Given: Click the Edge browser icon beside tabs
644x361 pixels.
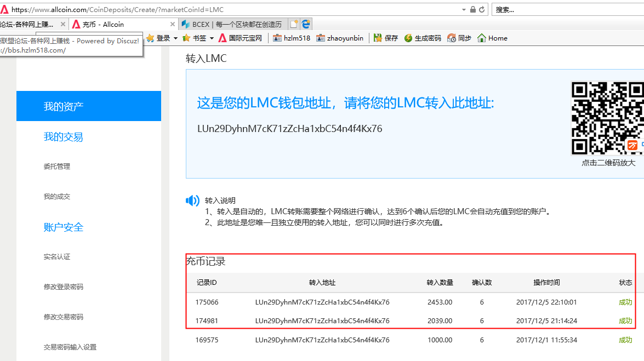Looking at the screenshot, I should pos(306,24).
